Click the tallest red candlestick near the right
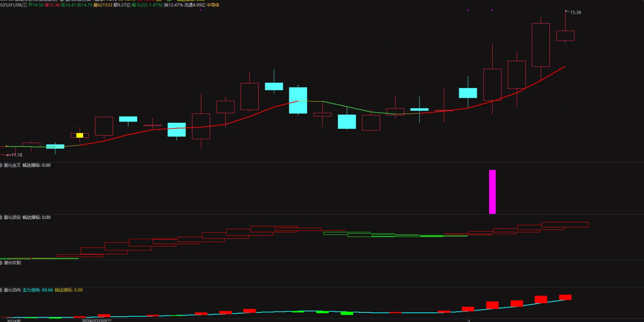This screenshot has height=322, width=644. coord(541,45)
